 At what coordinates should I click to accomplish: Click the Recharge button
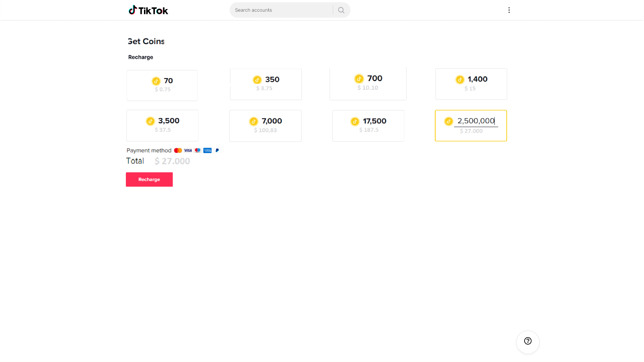[149, 179]
